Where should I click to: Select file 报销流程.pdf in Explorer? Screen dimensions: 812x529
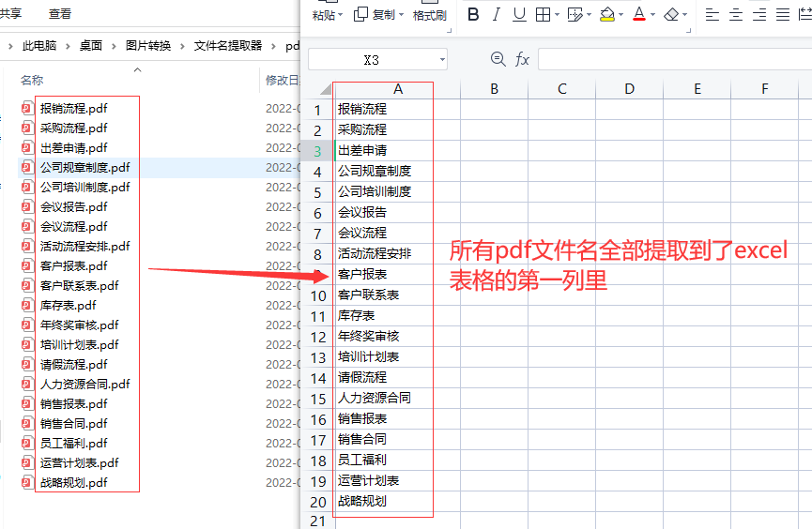tap(74, 109)
